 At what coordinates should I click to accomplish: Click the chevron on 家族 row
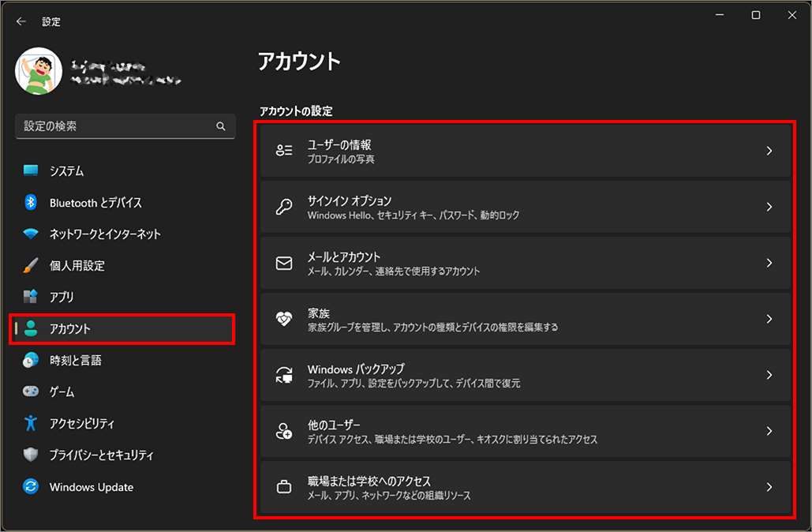point(769,319)
